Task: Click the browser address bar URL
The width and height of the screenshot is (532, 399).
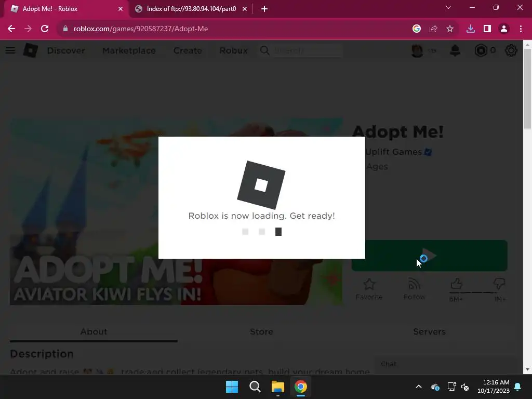Action: pyautogui.click(x=140, y=29)
